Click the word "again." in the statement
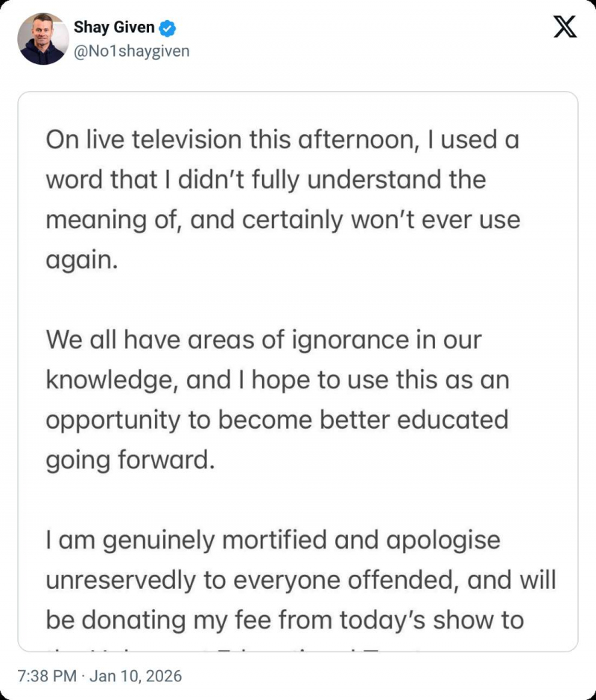 [82, 260]
